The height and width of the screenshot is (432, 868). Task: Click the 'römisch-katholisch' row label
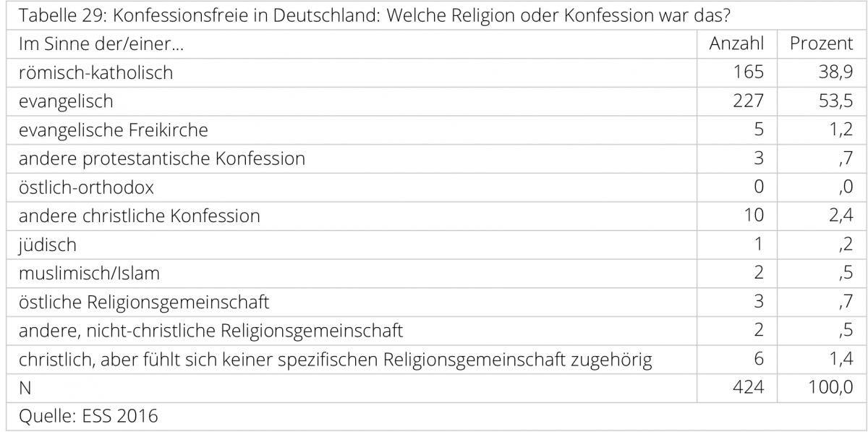coord(95,72)
